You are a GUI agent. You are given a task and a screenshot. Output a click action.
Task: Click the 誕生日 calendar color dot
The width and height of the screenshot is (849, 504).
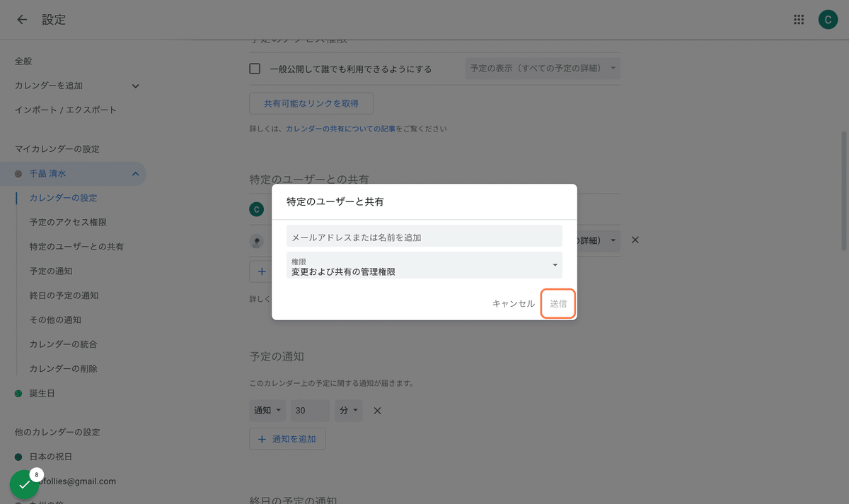[x=19, y=394]
